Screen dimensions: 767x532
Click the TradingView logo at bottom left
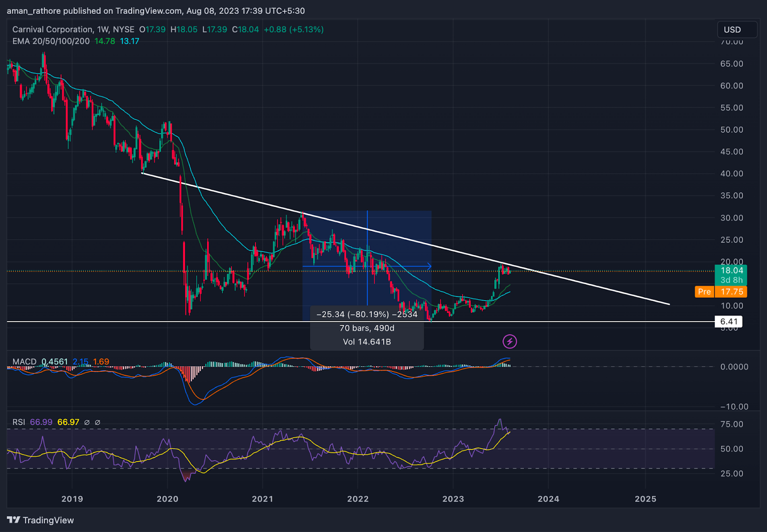tap(41, 520)
